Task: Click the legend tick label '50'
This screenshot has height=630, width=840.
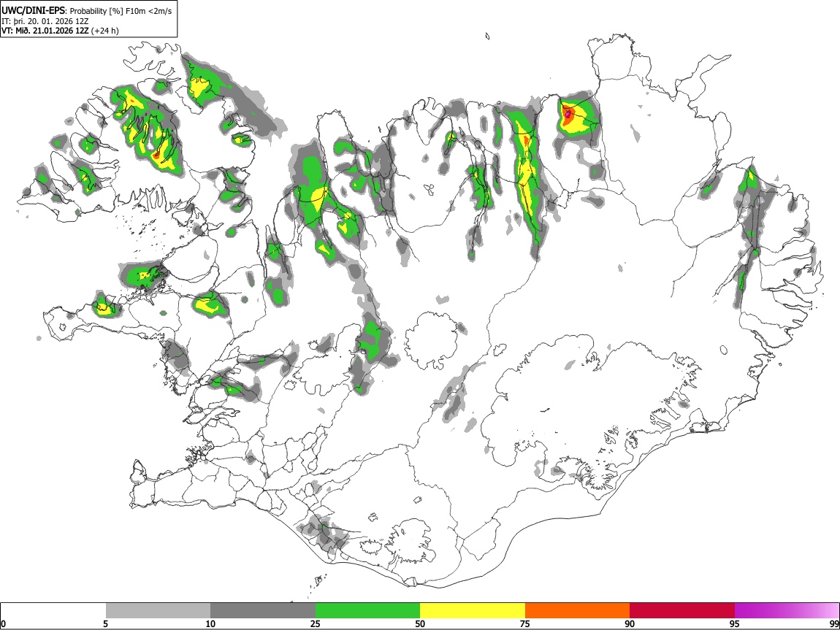Action: pyautogui.click(x=420, y=623)
